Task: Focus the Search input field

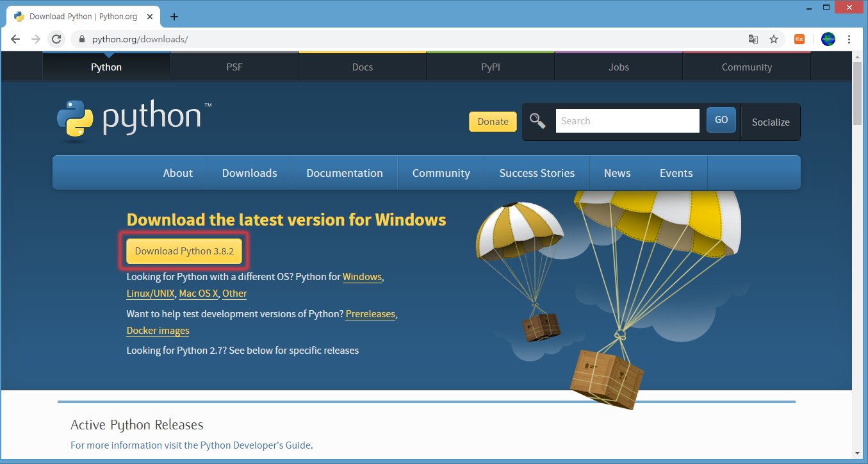Action: (627, 120)
